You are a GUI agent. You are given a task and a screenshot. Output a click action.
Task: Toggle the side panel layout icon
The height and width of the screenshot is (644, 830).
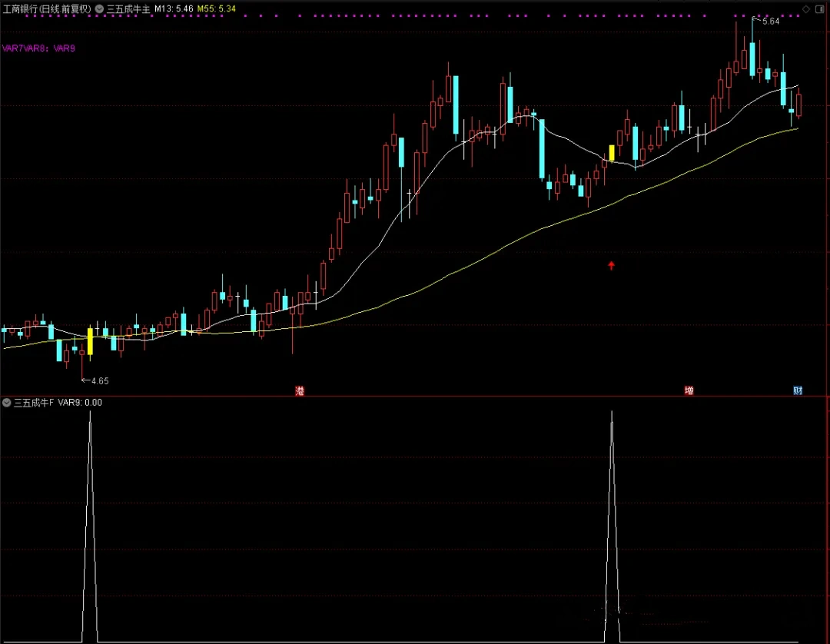pyautogui.click(x=820, y=8)
